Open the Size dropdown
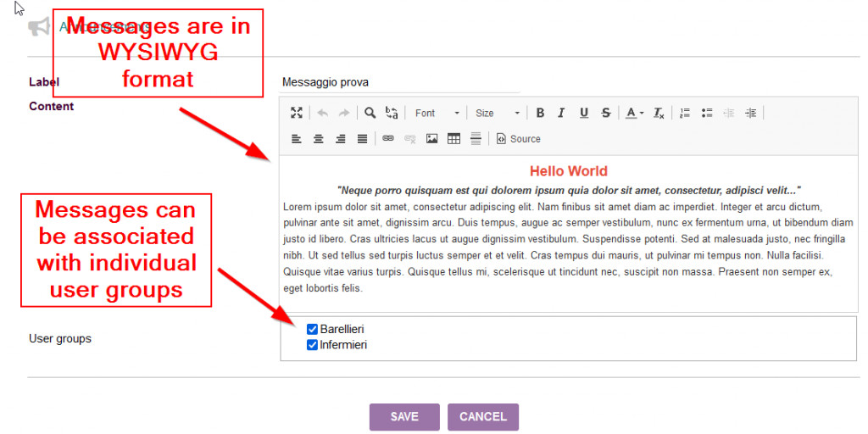This screenshot has width=868, height=434. [x=497, y=113]
